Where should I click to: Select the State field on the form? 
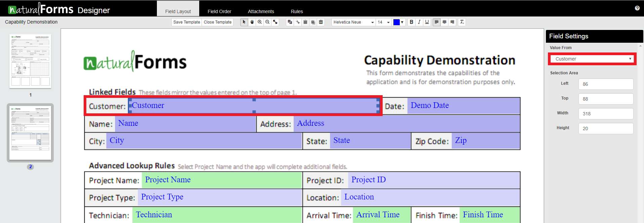point(371,141)
